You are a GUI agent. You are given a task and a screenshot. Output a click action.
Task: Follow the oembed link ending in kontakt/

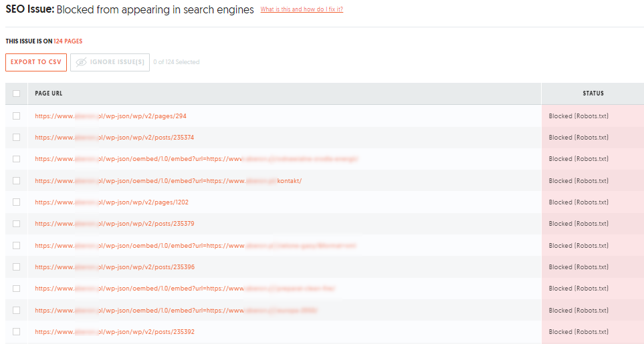coord(168,181)
